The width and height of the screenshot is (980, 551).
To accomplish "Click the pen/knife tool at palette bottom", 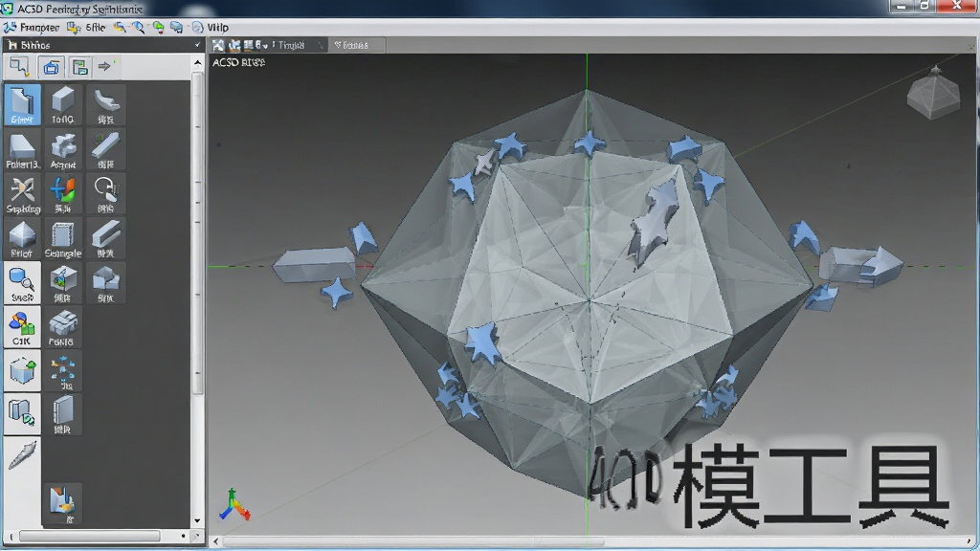I will [x=23, y=454].
